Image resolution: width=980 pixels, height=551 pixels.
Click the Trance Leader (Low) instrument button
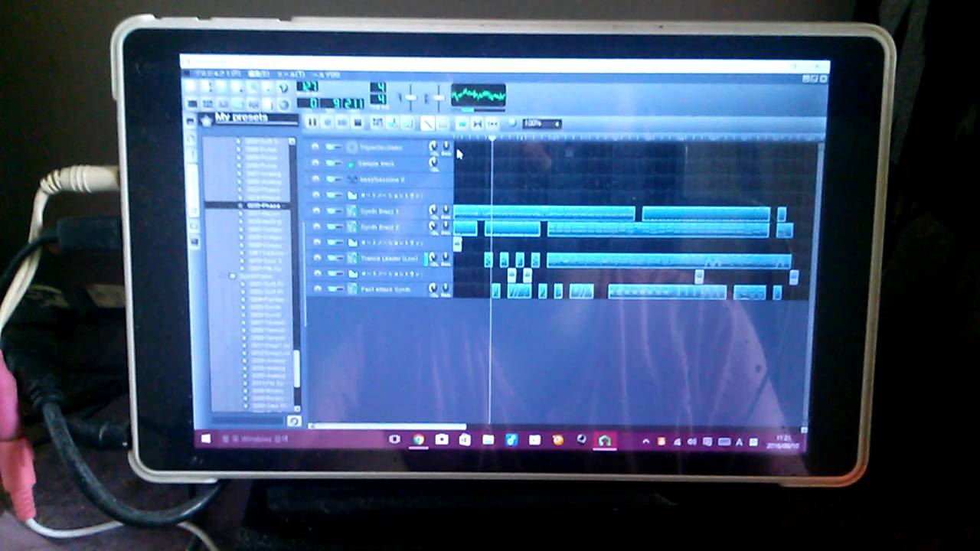pyautogui.click(x=386, y=259)
